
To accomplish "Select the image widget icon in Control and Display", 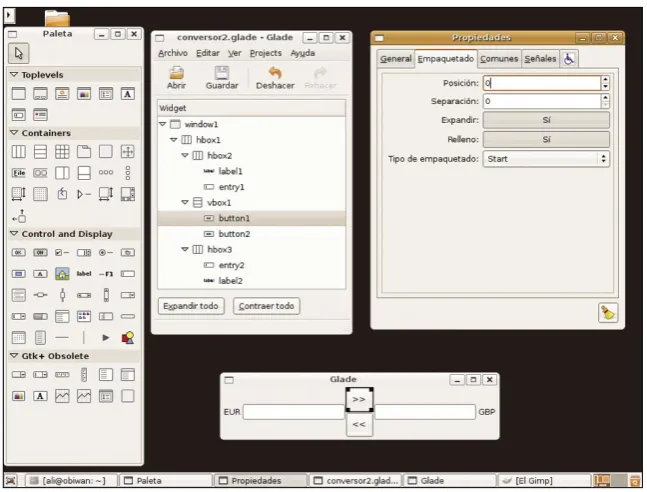I will 62,274.
